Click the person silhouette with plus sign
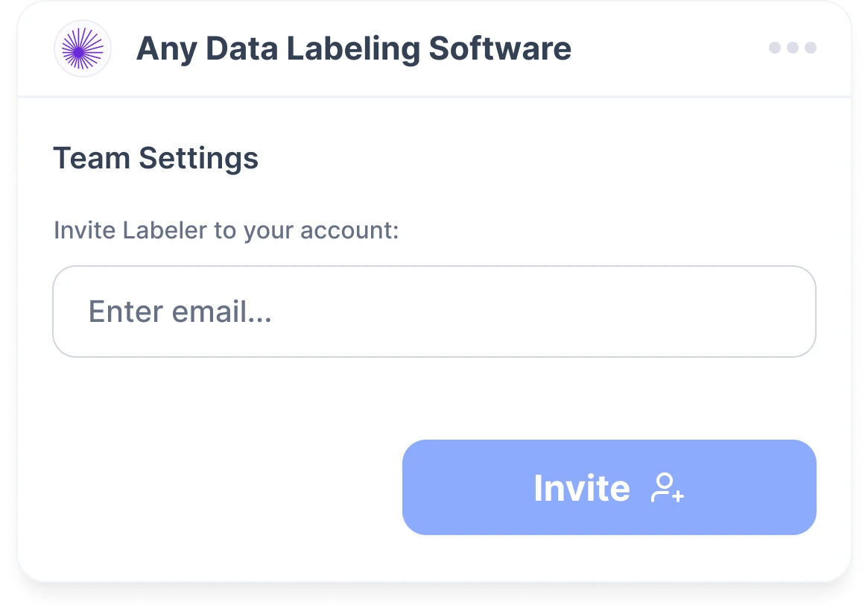Viewport: 868px width, 614px height. point(668,488)
